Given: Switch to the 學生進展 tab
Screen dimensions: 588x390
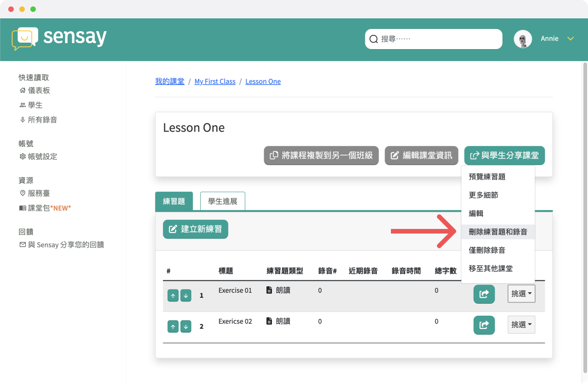Looking at the screenshot, I should coord(223,201).
